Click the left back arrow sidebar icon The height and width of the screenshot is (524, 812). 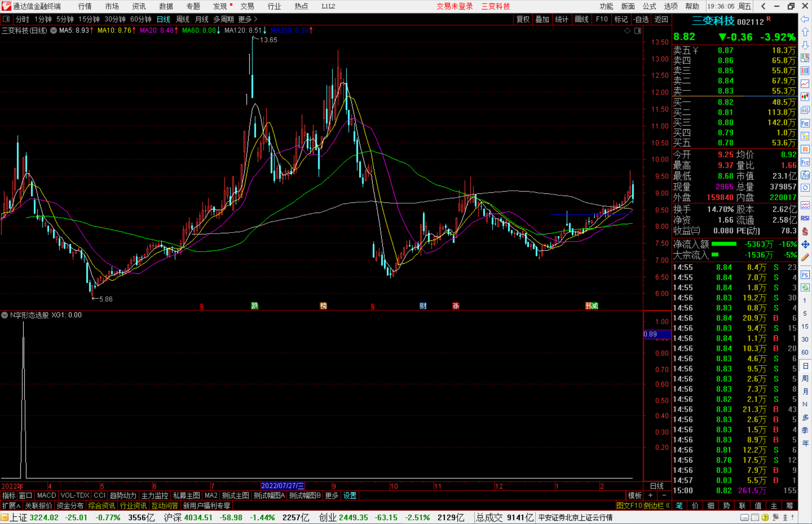(x=805, y=19)
